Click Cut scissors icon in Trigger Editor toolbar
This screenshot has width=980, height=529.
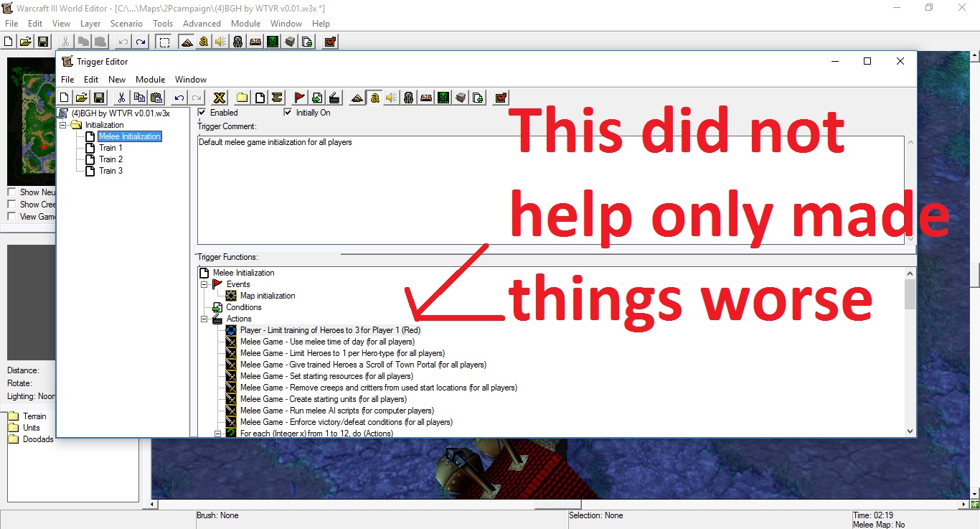pos(122,98)
